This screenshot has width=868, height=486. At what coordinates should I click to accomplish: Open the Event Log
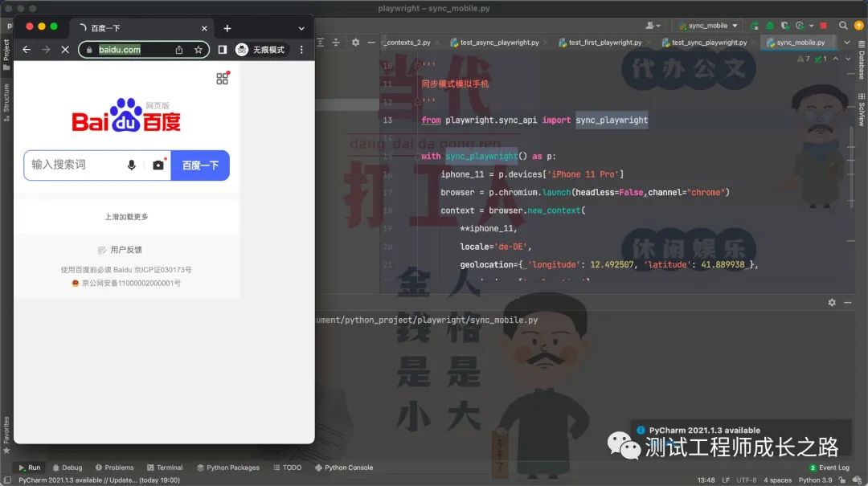click(829, 468)
